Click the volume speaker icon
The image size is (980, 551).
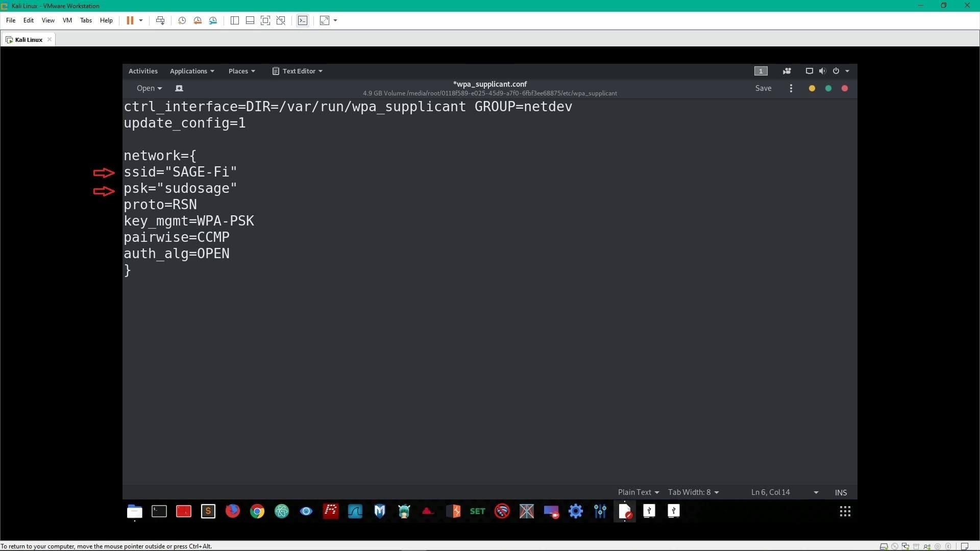tap(822, 71)
